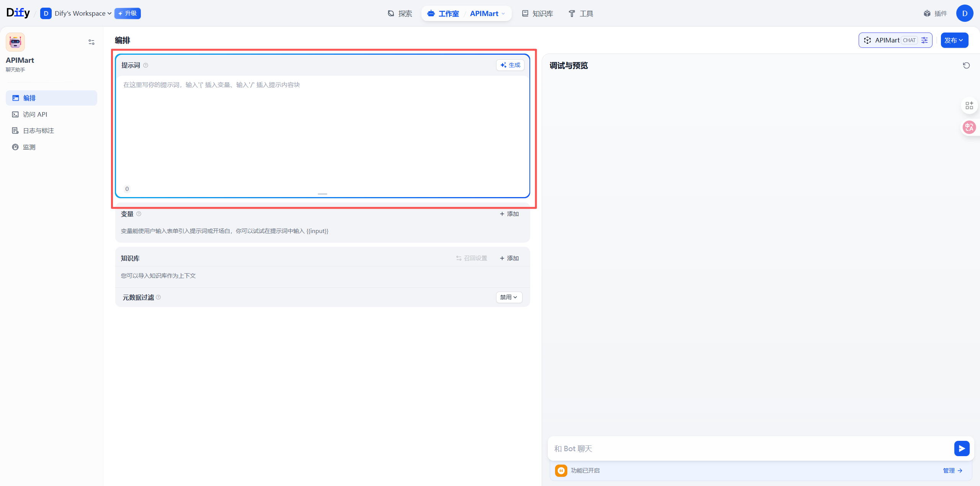This screenshot has width=980, height=486.
Task: Toggle the sidebar collapse icon
Action: 91,42
